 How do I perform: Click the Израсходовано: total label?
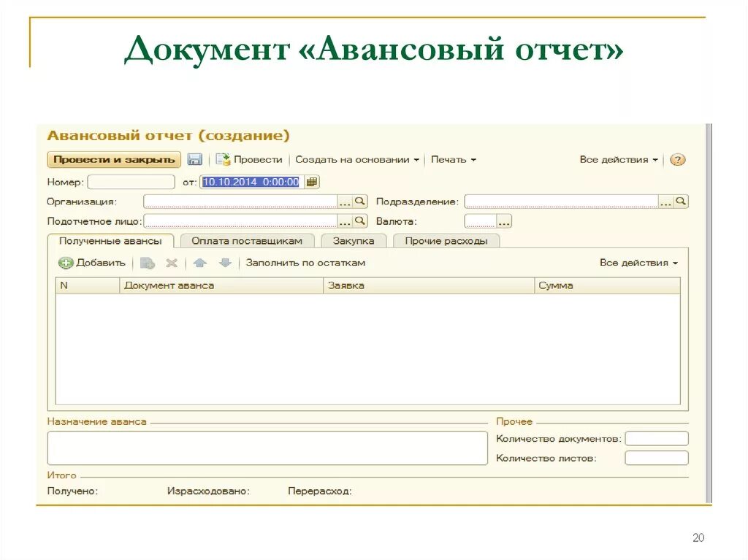[208, 491]
